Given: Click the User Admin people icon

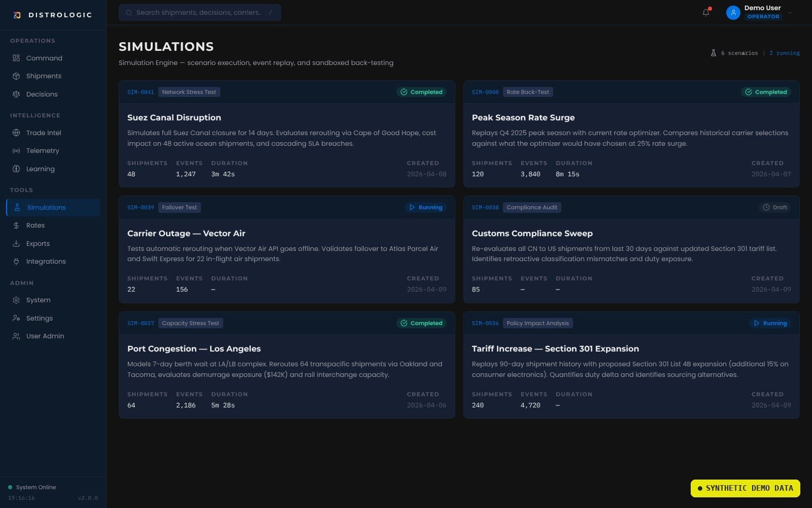Looking at the screenshot, I should pos(16,336).
